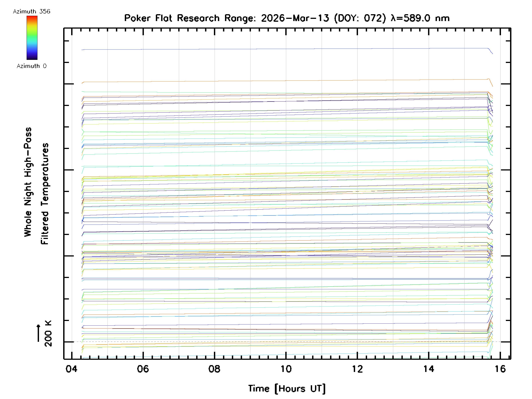Click the '10' x-axis tick label
Viewport: 532px width, 399px height.
286,369
